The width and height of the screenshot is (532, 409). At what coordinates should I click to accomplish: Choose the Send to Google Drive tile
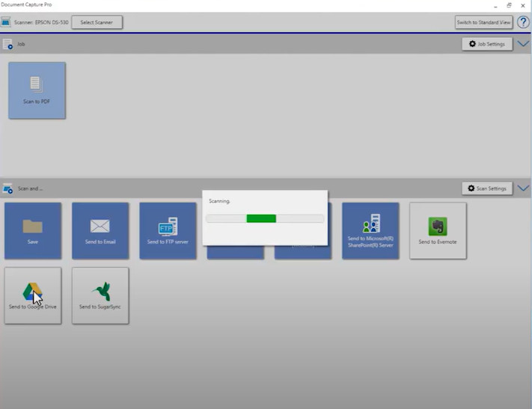tap(33, 295)
